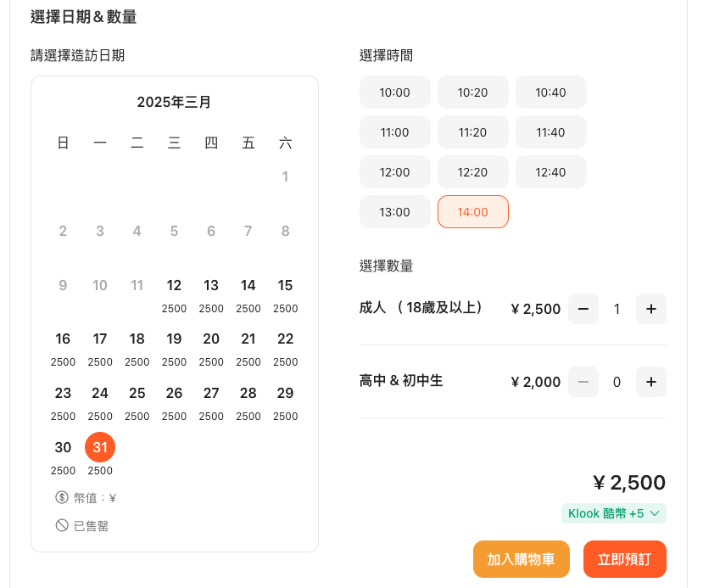Select March 12 on the calendar
The image size is (703, 588).
click(174, 285)
